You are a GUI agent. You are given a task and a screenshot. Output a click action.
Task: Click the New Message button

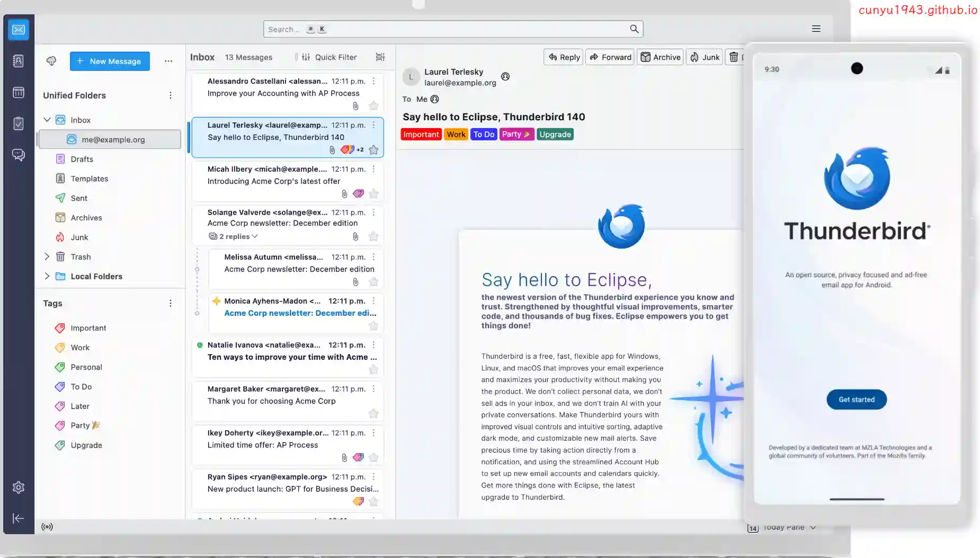pyautogui.click(x=110, y=61)
